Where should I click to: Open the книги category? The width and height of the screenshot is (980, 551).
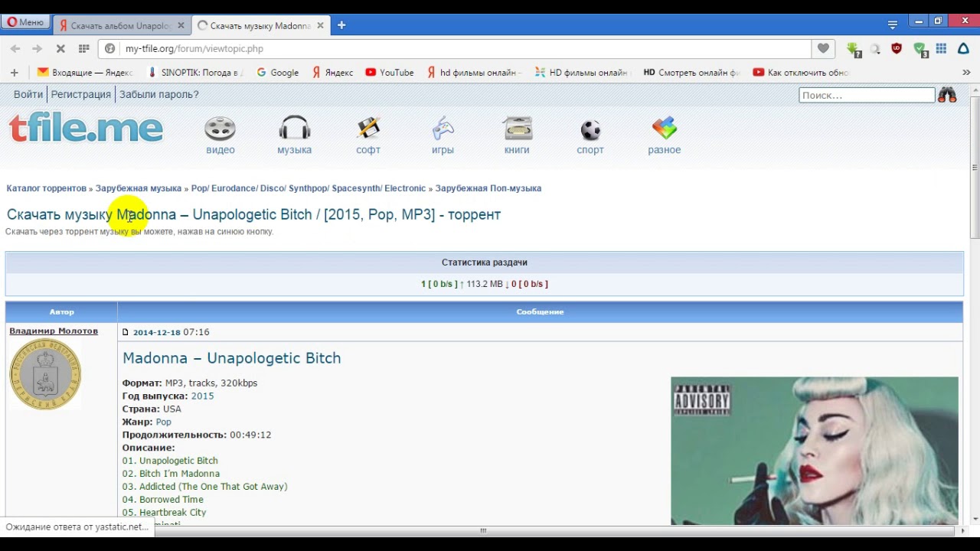pyautogui.click(x=517, y=135)
